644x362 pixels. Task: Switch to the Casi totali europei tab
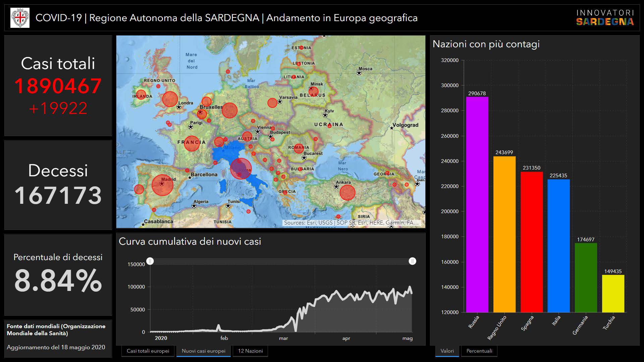(148, 351)
